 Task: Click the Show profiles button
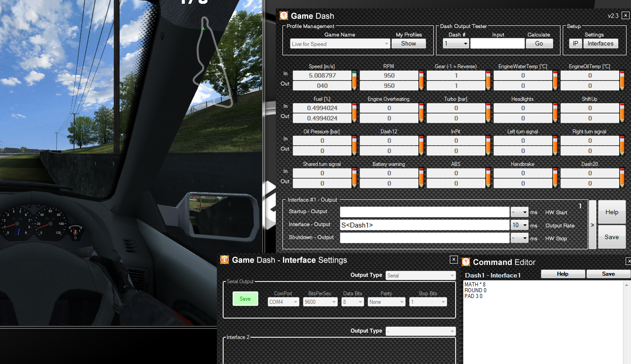point(408,44)
